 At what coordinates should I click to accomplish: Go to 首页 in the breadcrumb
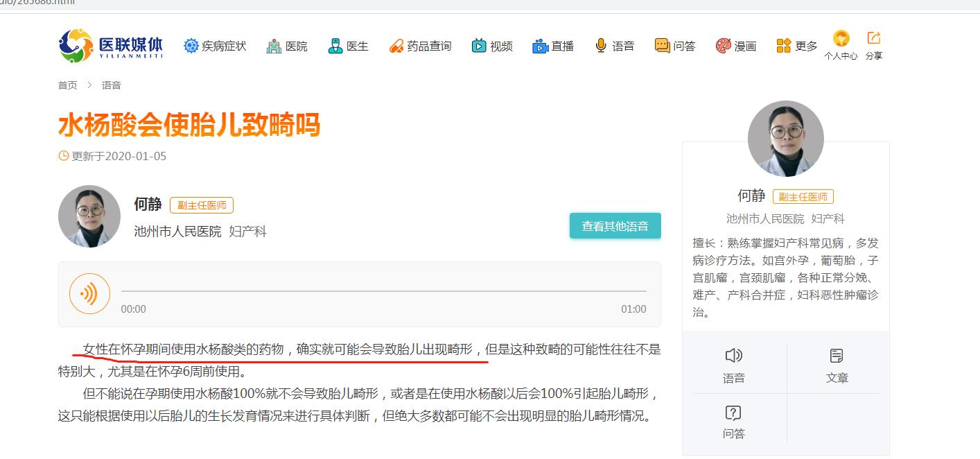(x=67, y=85)
